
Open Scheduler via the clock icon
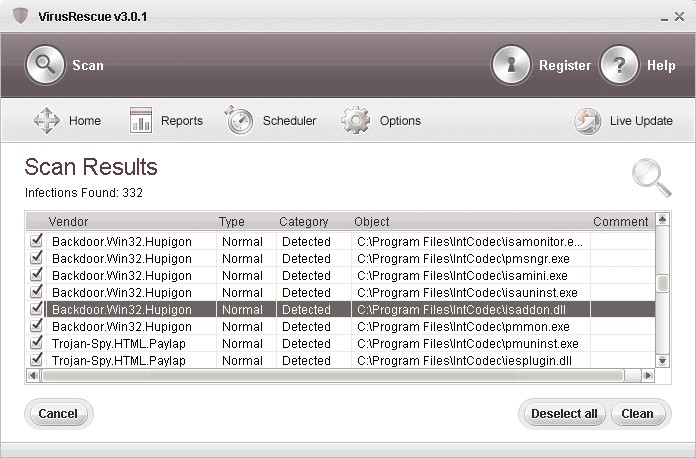[239, 121]
